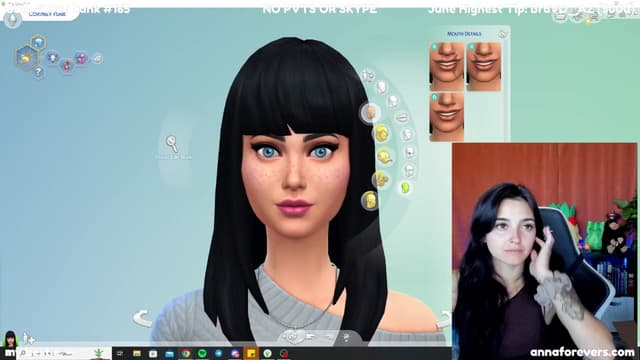Click the plumbob icon beside the Sim name
Screen dimensions: 640x360
(x=12, y=19)
